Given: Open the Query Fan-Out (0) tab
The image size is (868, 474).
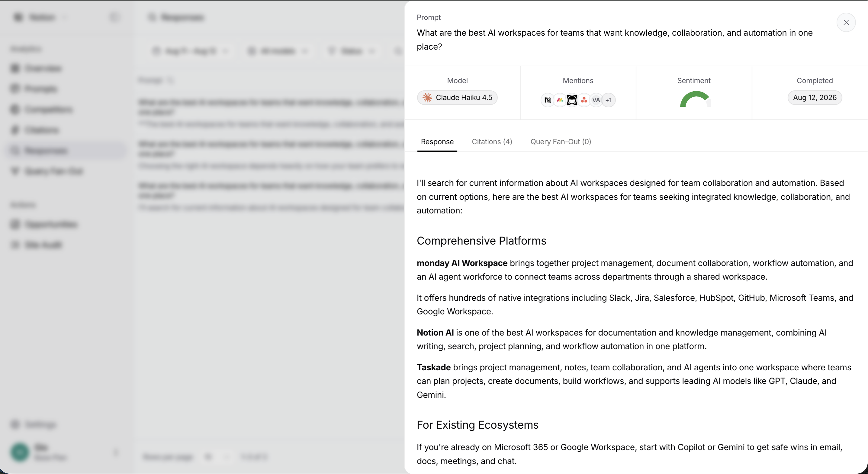Looking at the screenshot, I should coord(561,142).
